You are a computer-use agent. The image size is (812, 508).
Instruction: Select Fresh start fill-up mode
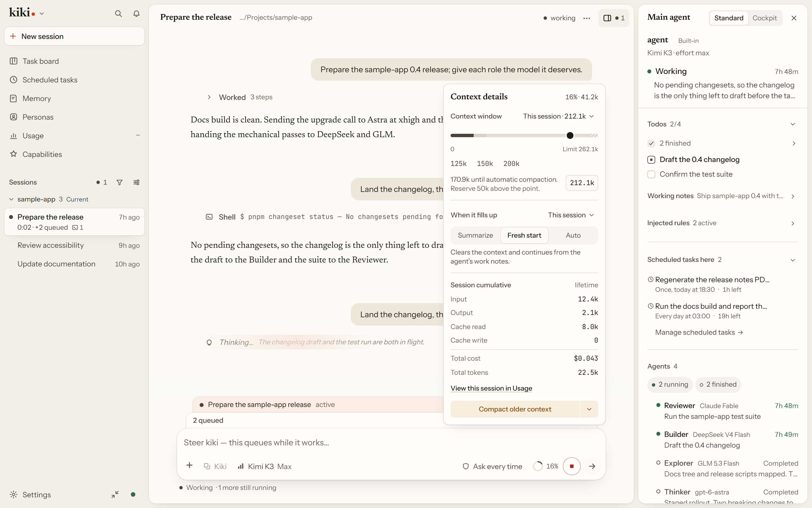(524, 235)
